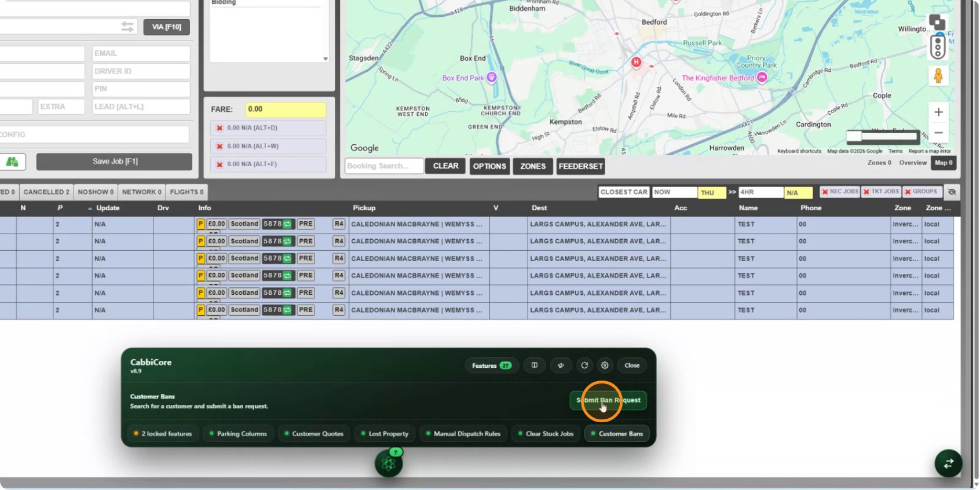
Task: Select the Clear Stuck Jobs chip
Action: pyautogui.click(x=546, y=434)
